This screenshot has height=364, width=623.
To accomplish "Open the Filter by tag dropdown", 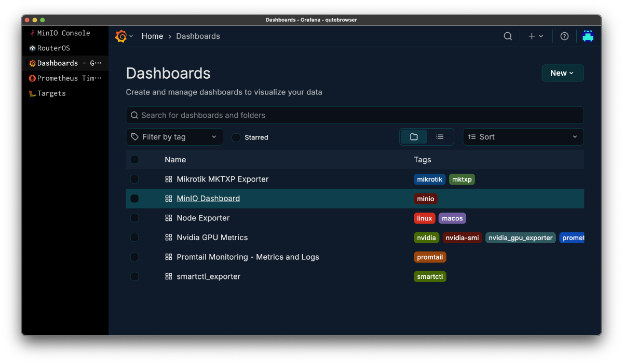I will (x=174, y=136).
